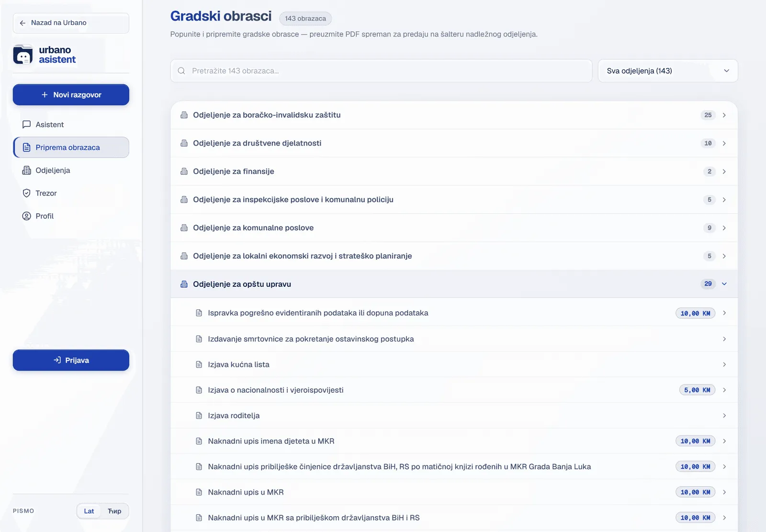The height and width of the screenshot is (532, 766).
Task: Open the Sva odjeljenja (143) dropdown
Action: pyautogui.click(x=668, y=71)
